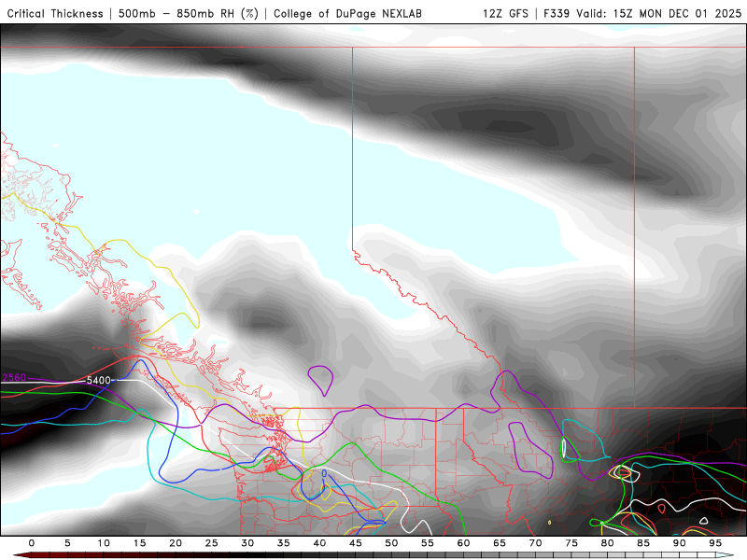Click the small closed purple contour loop north of the border
Screen dimensions: 747x560
(320, 381)
